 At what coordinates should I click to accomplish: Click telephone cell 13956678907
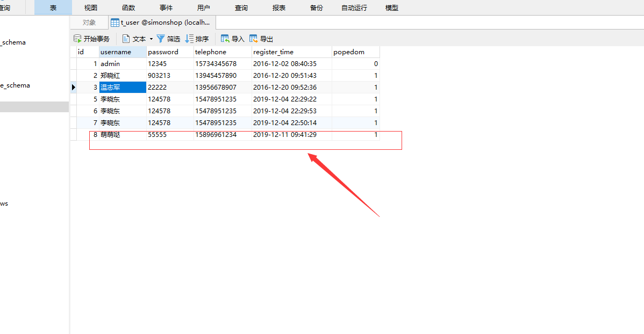[x=222, y=88]
